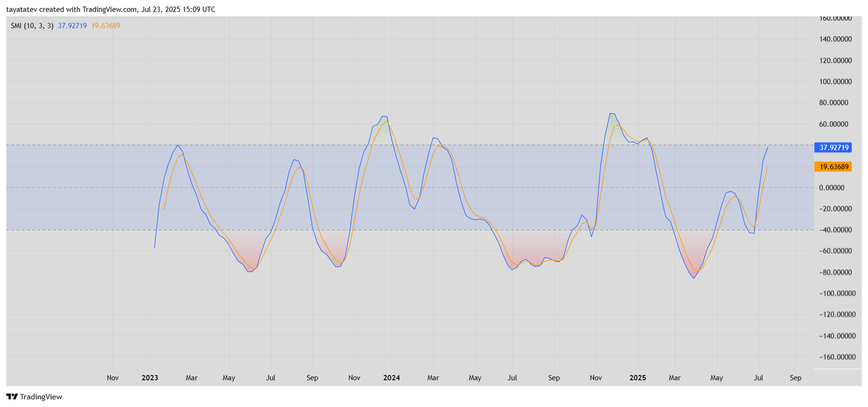This screenshot has width=868, height=407.
Task: Click the Nov label just before 2024
Action: 354,378
